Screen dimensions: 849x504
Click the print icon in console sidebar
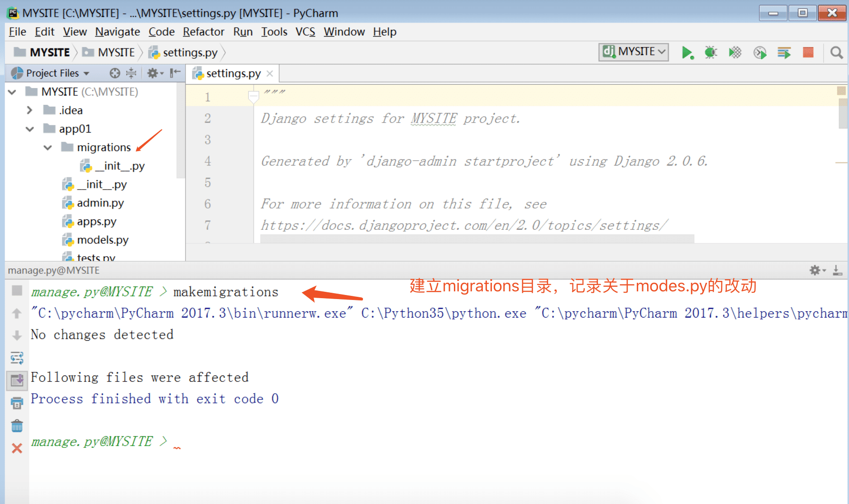click(17, 403)
